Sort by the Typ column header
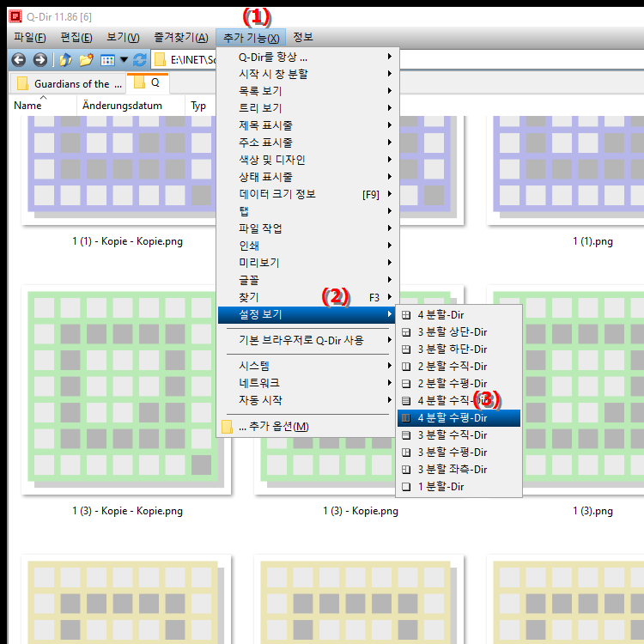This screenshot has height=644, width=644. click(x=200, y=106)
